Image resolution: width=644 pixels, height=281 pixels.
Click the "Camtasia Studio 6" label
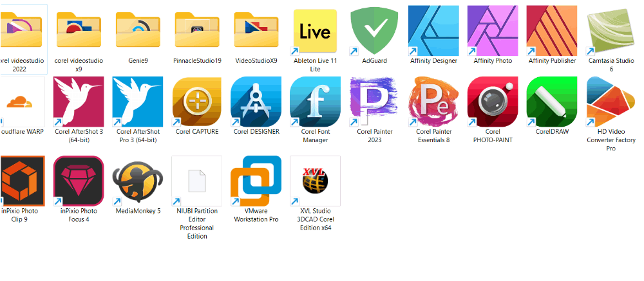[x=611, y=65]
